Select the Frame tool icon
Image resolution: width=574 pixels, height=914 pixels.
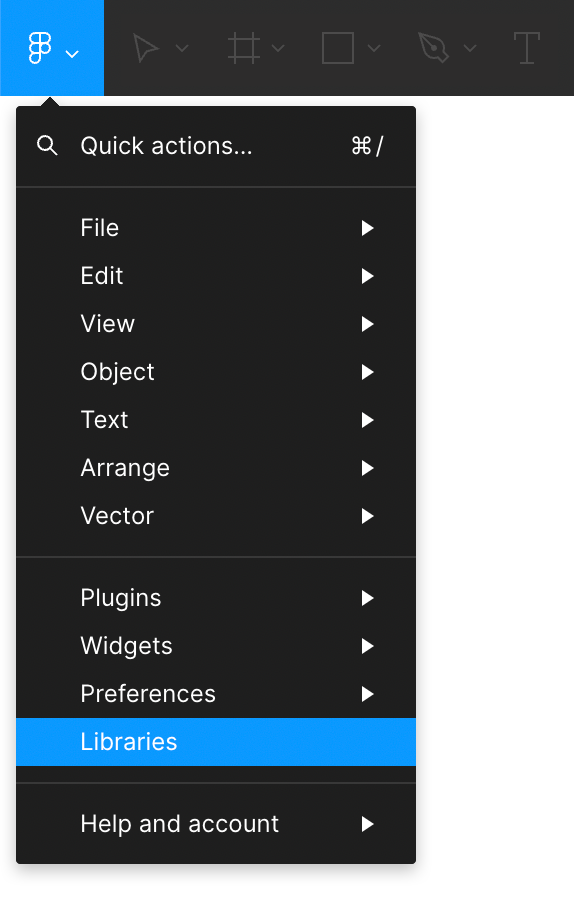point(244,48)
